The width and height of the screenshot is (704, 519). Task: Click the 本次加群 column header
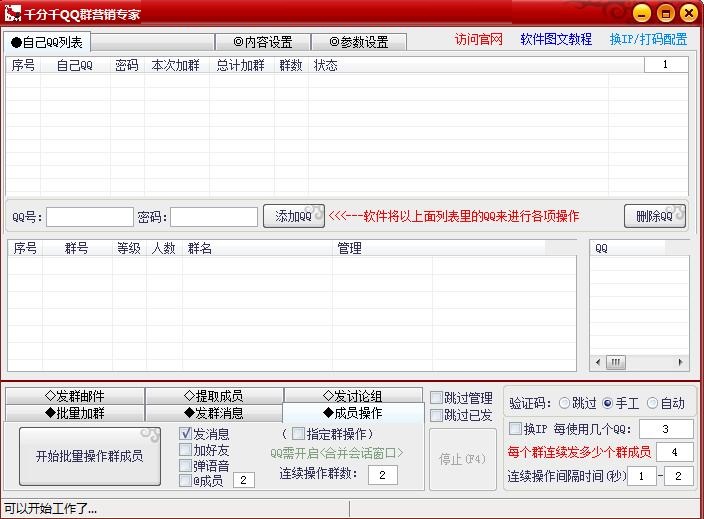[x=176, y=66]
